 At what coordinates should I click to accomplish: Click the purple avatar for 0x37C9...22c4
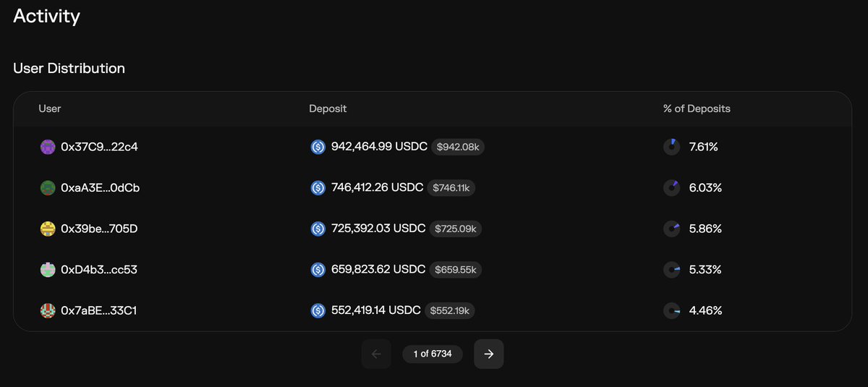coord(48,147)
